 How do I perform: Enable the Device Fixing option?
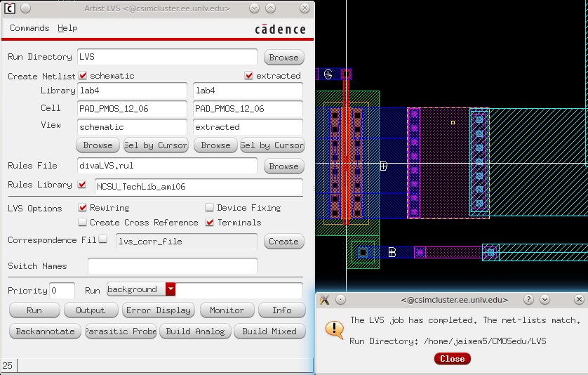tap(210, 207)
